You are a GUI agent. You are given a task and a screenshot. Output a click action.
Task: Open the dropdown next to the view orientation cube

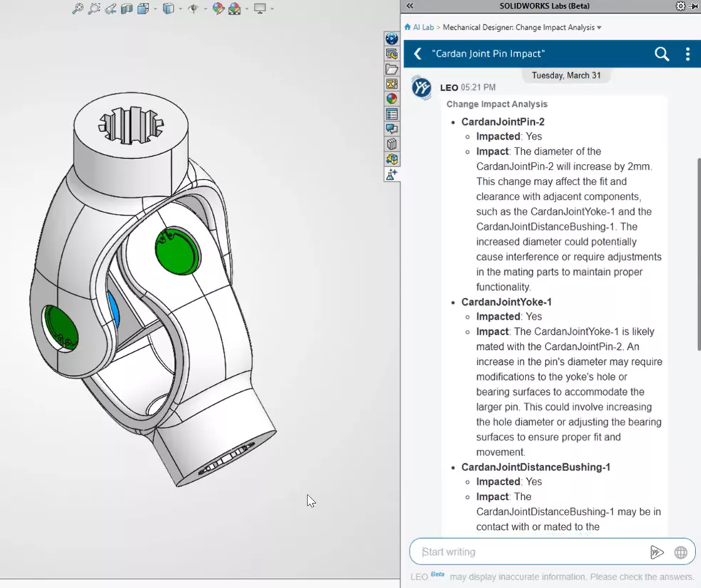[x=156, y=9]
